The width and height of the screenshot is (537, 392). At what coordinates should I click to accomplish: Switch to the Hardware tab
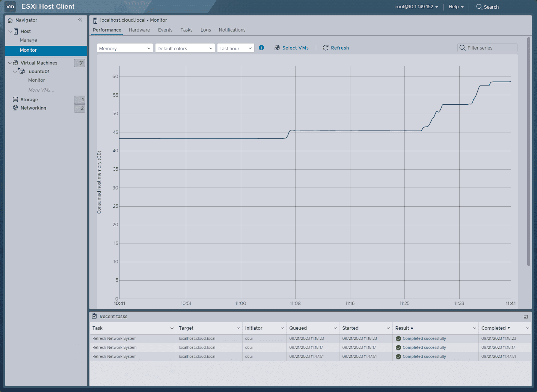point(139,30)
